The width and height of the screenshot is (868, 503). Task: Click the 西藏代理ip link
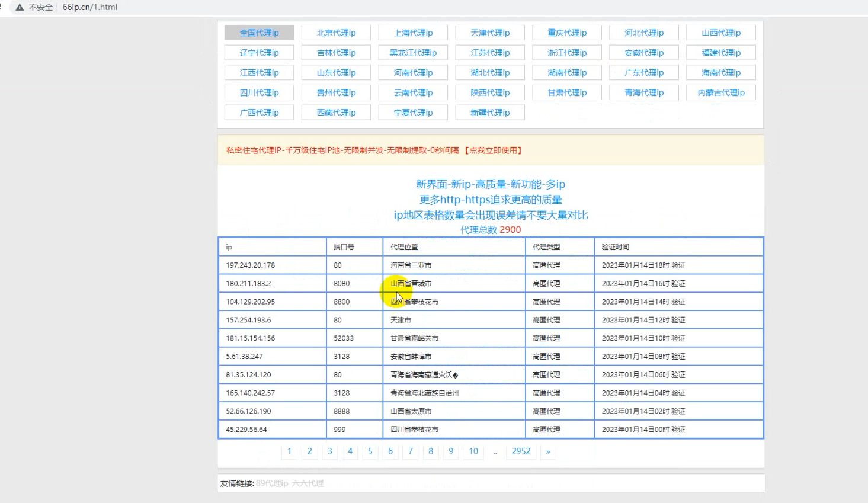[336, 113]
